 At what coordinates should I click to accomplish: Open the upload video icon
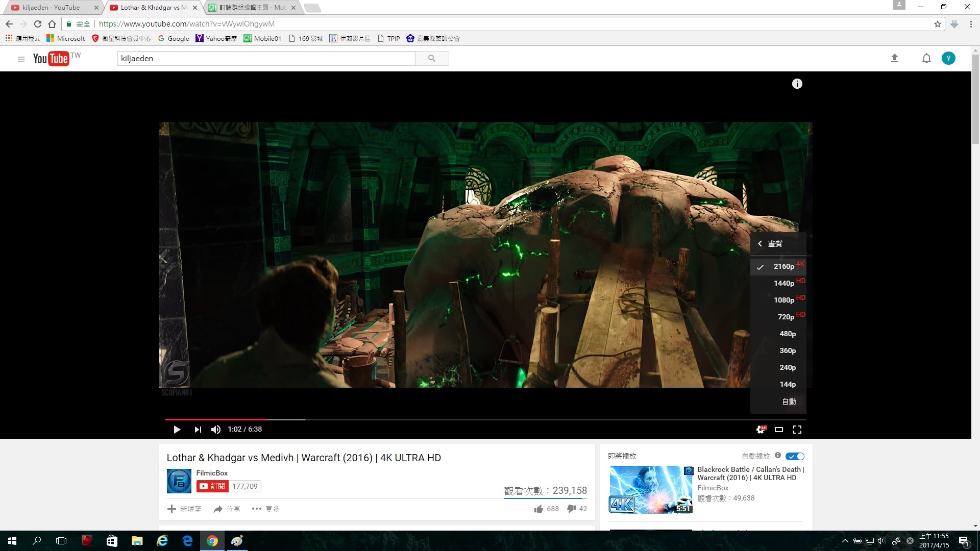[894, 58]
